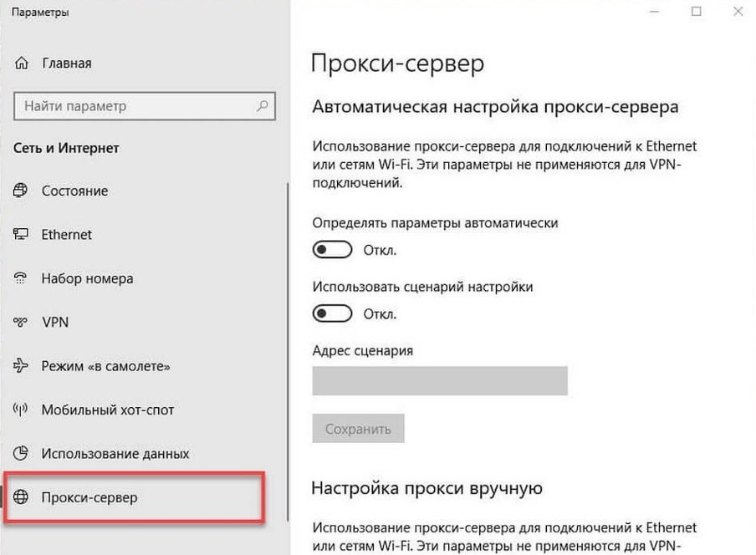The width and height of the screenshot is (756, 555).
Task: Click the Прокси-сервер page heading
Action: click(397, 64)
